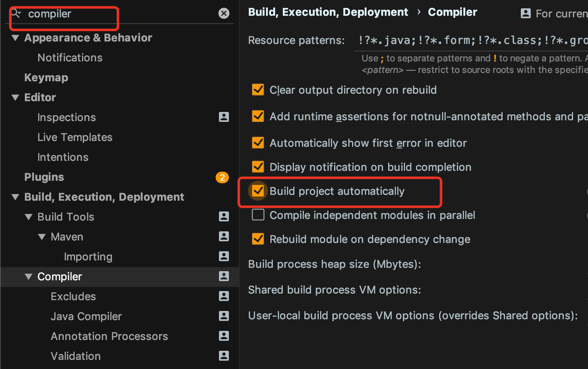Enable Compile independent modules in parallel
This screenshot has height=369, width=588.
point(258,215)
